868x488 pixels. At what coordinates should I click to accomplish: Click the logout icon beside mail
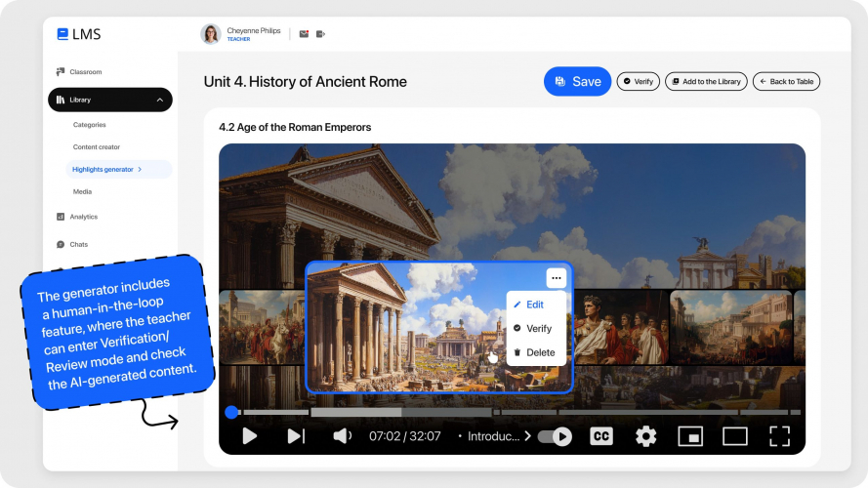(320, 34)
